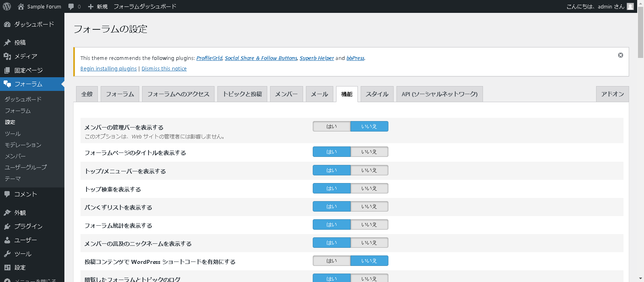The width and height of the screenshot is (644, 282).
Task: Open the Social Share & Follow Buttons link
Action: (x=261, y=58)
